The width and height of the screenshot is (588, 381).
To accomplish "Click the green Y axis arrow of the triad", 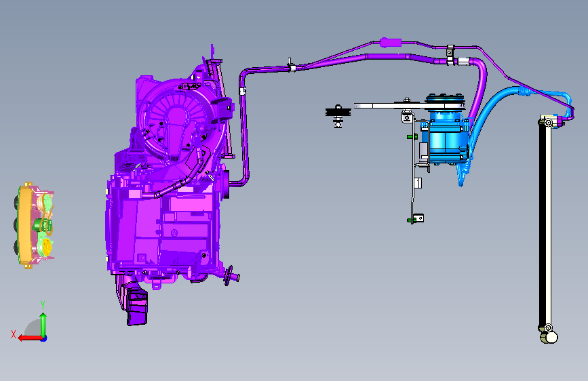I will pos(43,325).
